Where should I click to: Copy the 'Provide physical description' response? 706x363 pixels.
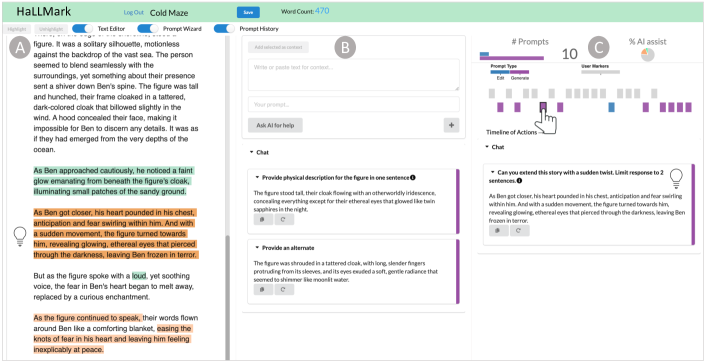click(x=262, y=219)
